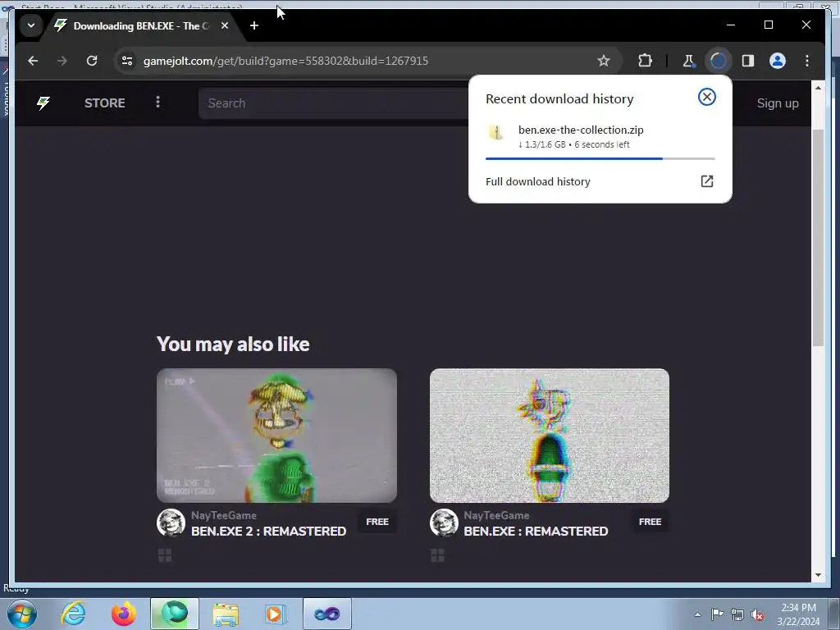The width and height of the screenshot is (840, 630).
Task: Click the download progress bar
Action: pyautogui.click(x=600, y=158)
